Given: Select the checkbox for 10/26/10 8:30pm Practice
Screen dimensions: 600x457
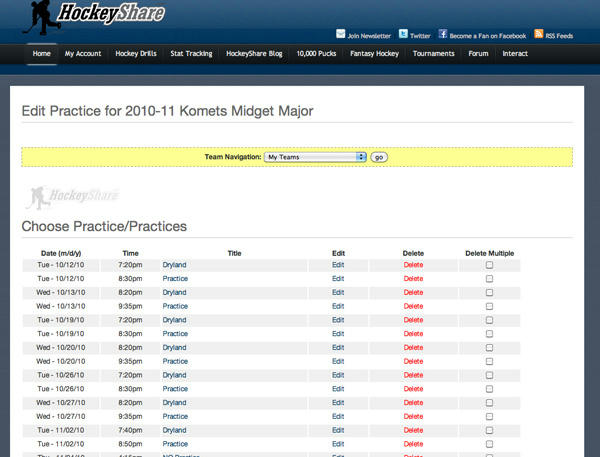Looking at the screenshot, I should pyautogui.click(x=489, y=388).
